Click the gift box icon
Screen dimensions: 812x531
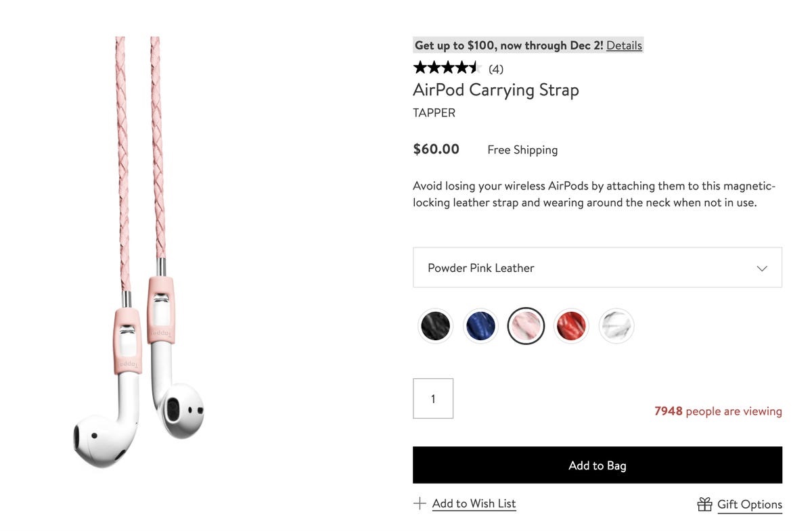704,504
